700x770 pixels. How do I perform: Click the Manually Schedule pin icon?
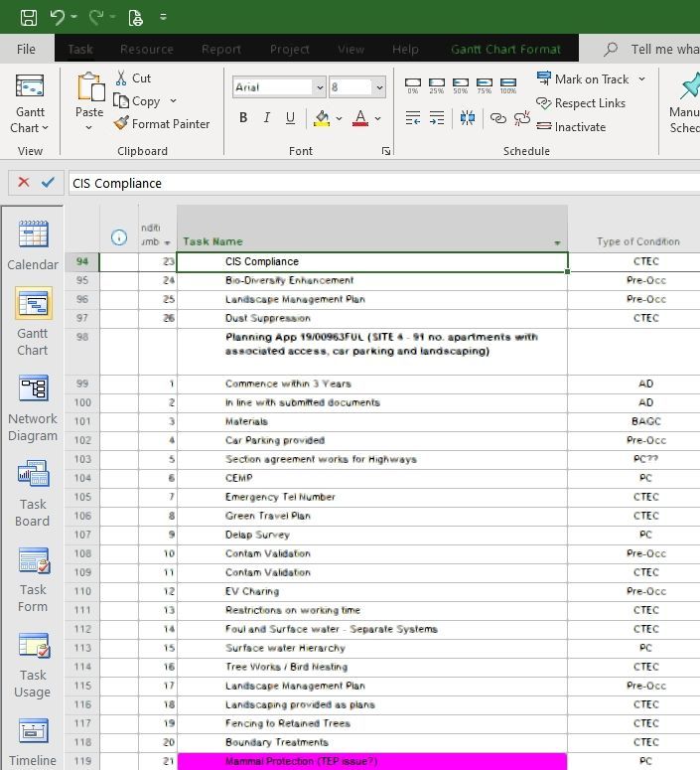click(690, 85)
